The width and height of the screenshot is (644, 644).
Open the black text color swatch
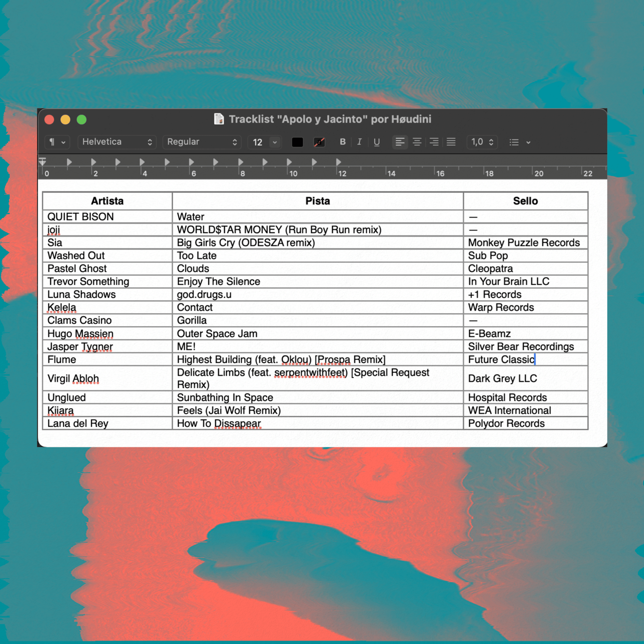click(297, 142)
